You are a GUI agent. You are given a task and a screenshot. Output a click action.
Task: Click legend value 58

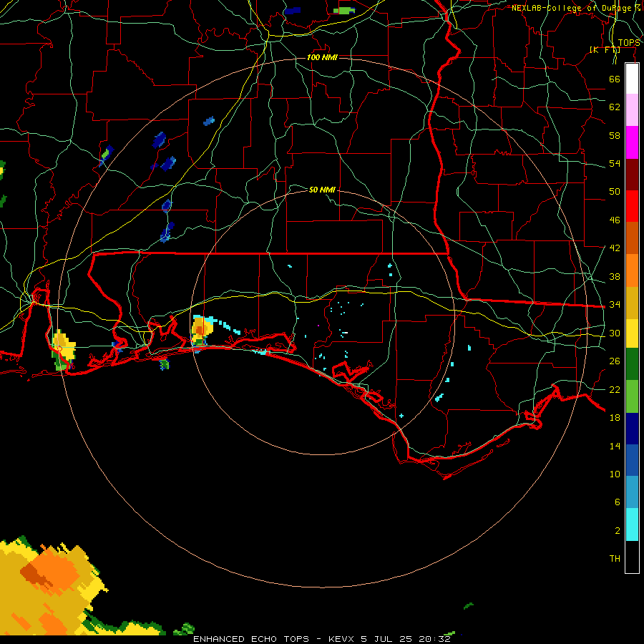point(615,135)
